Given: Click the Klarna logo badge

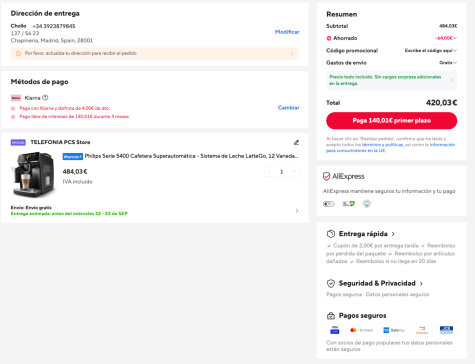Looking at the screenshot, I should (16, 98).
